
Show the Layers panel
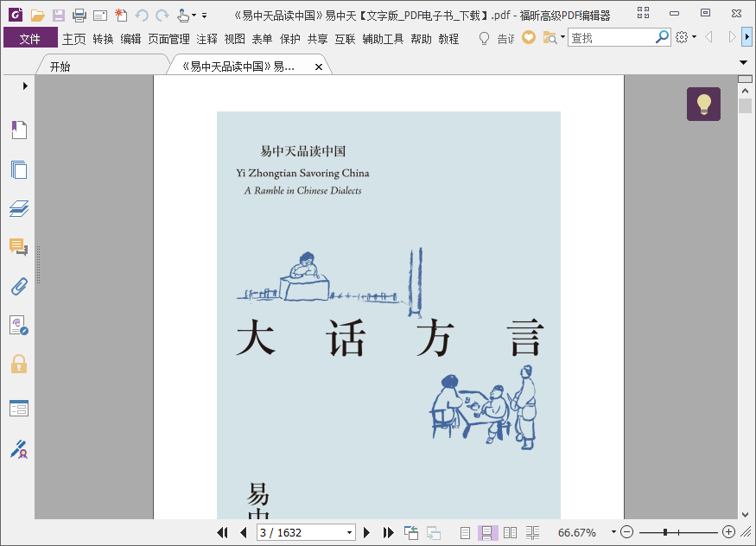click(19, 209)
